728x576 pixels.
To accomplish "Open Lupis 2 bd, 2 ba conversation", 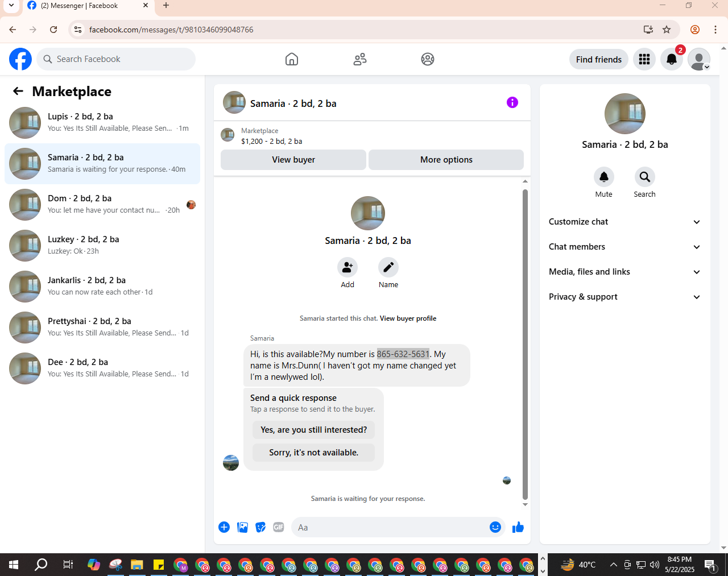I will click(x=102, y=123).
